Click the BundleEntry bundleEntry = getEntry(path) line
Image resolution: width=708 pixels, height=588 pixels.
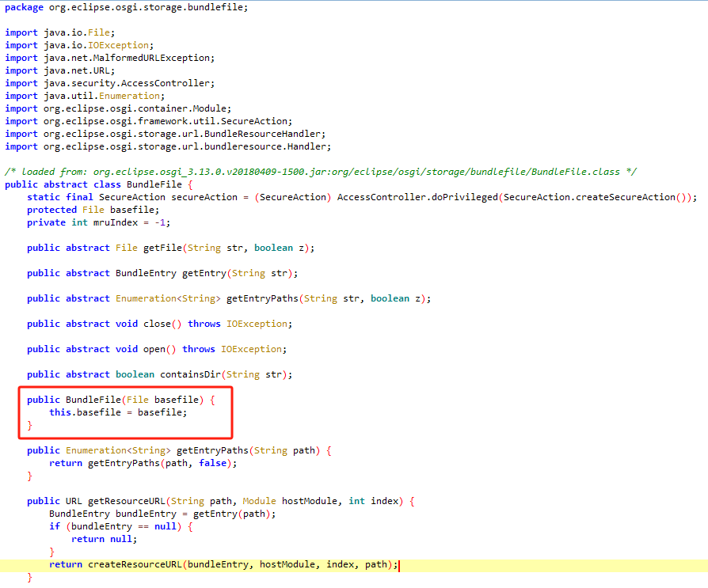(162, 513)
